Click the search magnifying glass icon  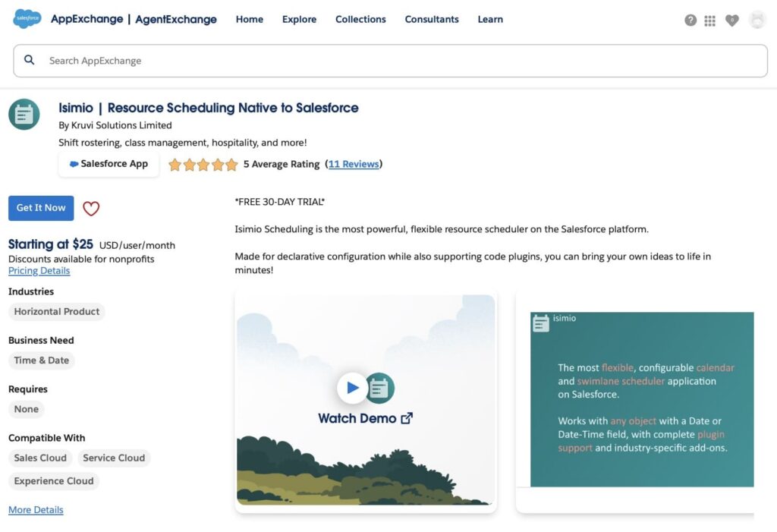[30, 59]
